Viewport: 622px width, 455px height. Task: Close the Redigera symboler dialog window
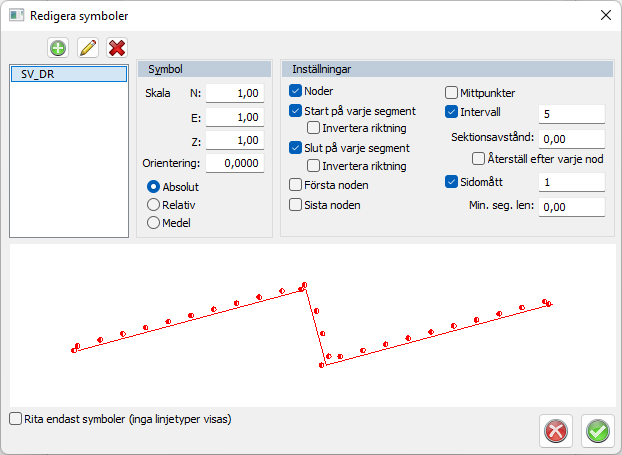point(604,15)
